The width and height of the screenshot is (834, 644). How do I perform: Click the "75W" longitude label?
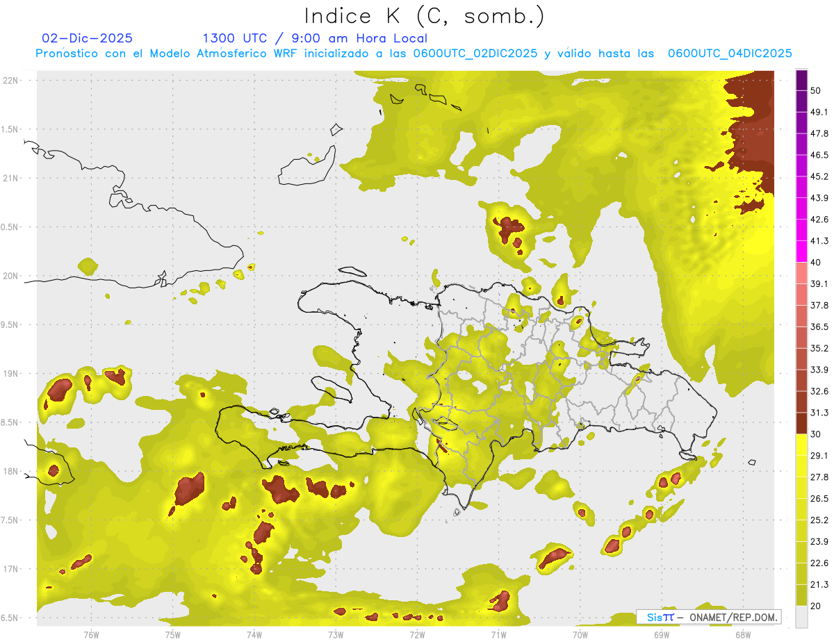click(173, 634)
